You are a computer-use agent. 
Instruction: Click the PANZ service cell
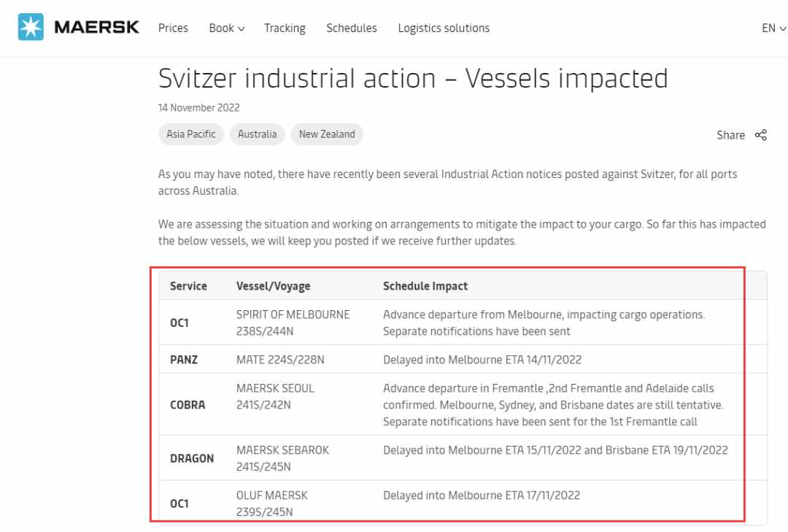pos(184,360)
